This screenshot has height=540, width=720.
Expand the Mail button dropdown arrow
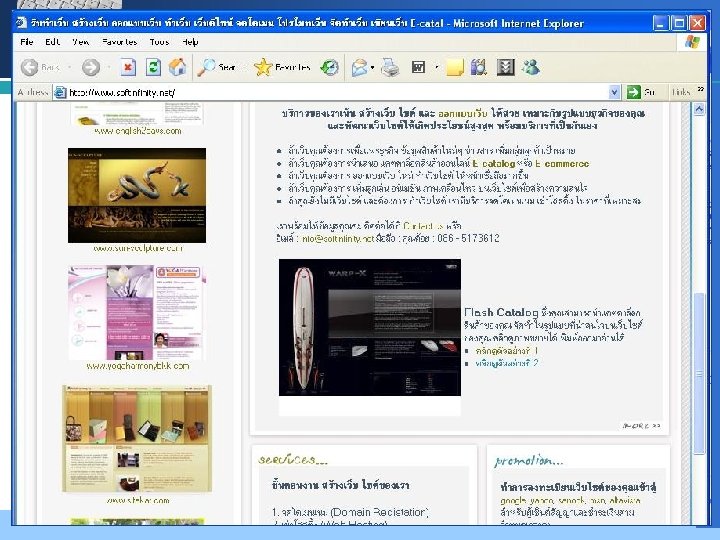[x=372, y=68]
